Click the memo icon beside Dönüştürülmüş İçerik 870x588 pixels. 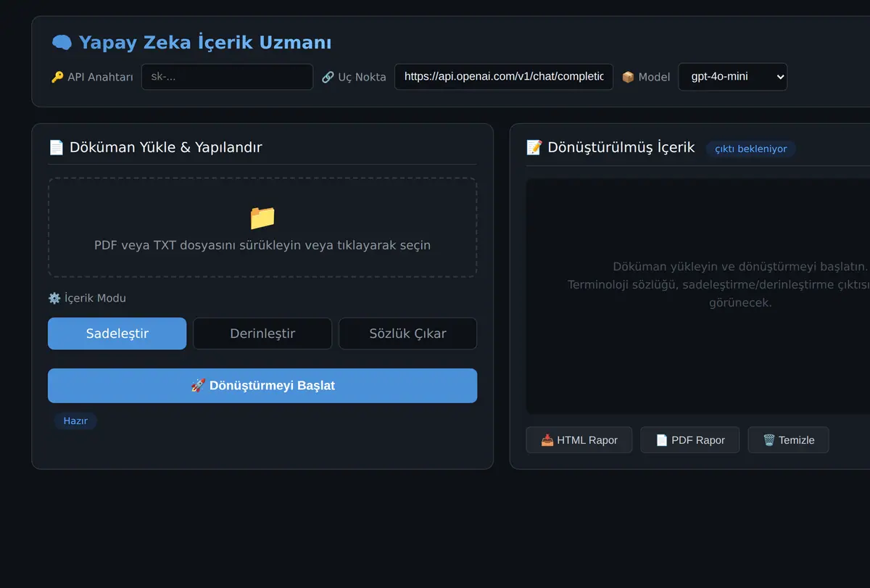coord(534,147)
